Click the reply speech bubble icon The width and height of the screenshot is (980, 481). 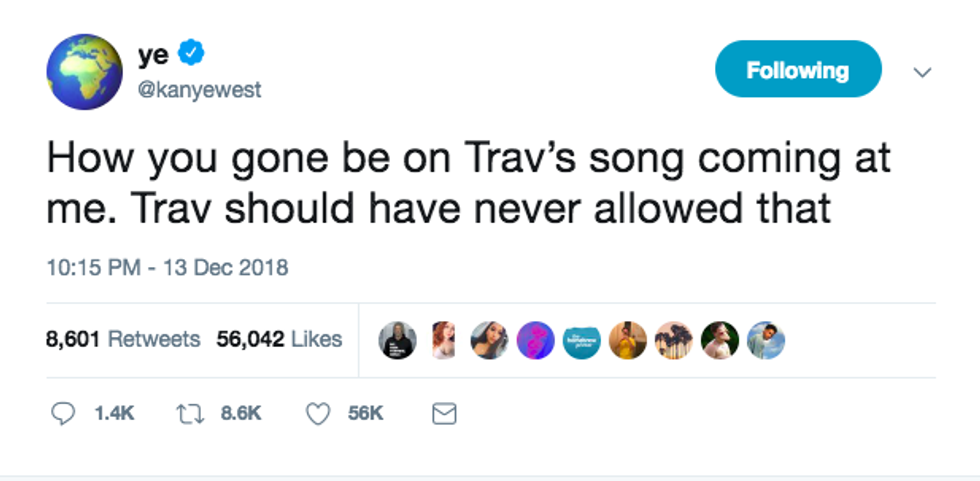tap(62, 413)
